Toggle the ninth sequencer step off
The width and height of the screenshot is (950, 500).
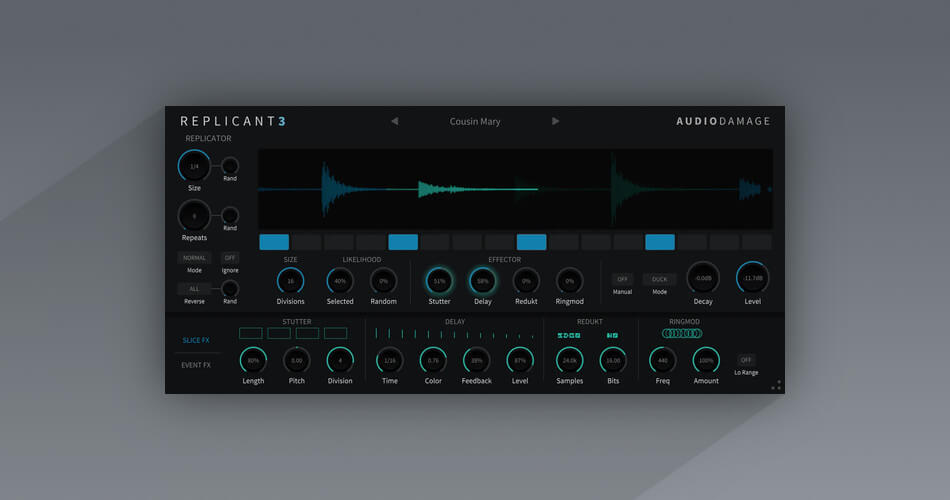point(531,242)
